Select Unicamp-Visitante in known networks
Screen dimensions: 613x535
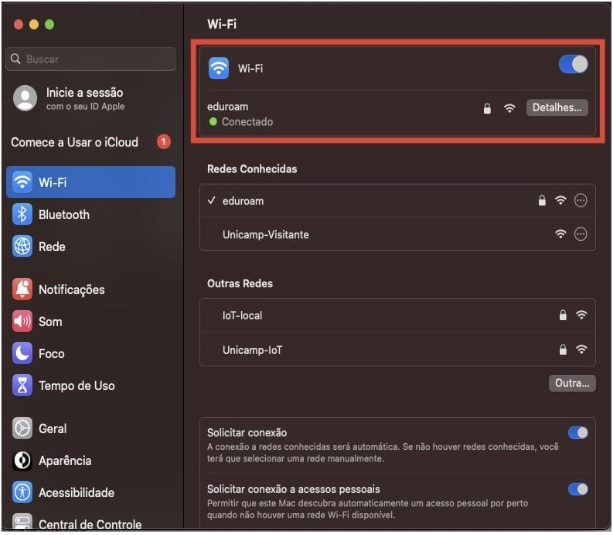397,234
